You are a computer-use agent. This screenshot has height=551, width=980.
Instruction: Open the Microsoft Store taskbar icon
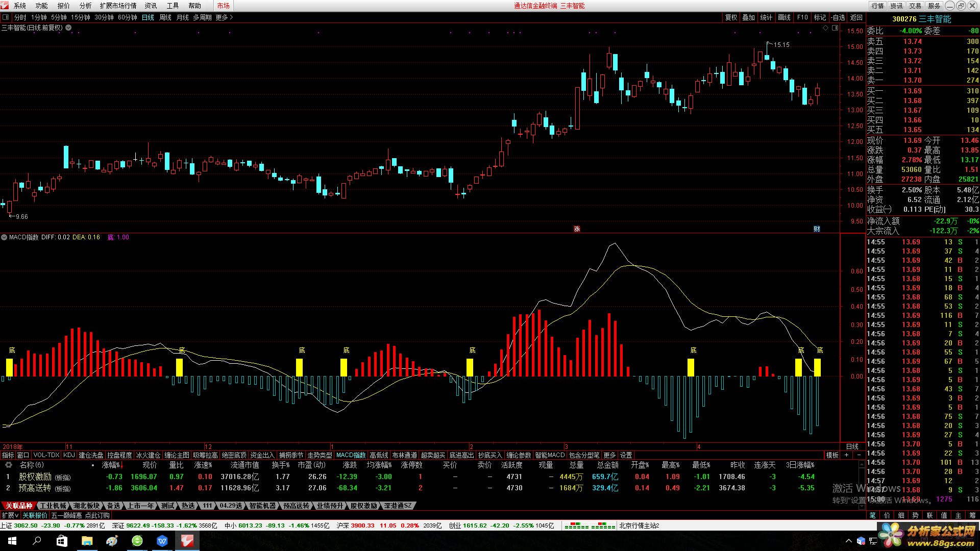(62, 541)
